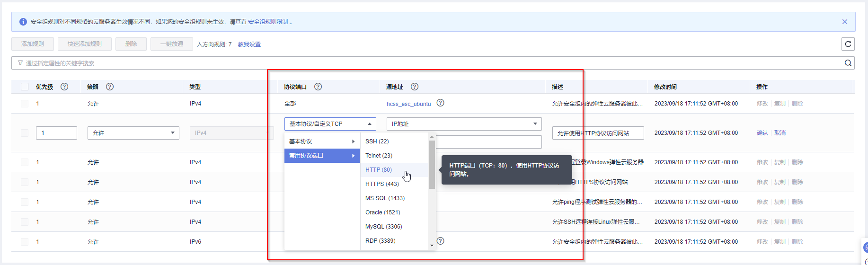Click 删除 on the first 全部 protocol row
The height and width of the screenshot is (265, 868).
[x=797, y=104]
